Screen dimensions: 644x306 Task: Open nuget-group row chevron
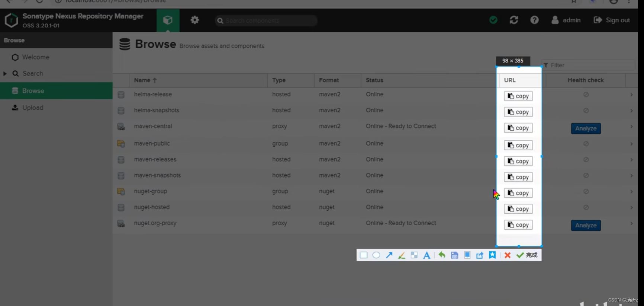tap(631, 192)
